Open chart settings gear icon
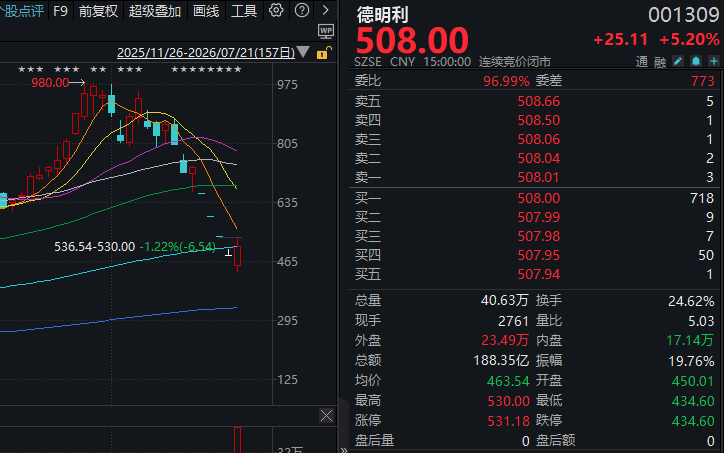 tap(276, 10)
